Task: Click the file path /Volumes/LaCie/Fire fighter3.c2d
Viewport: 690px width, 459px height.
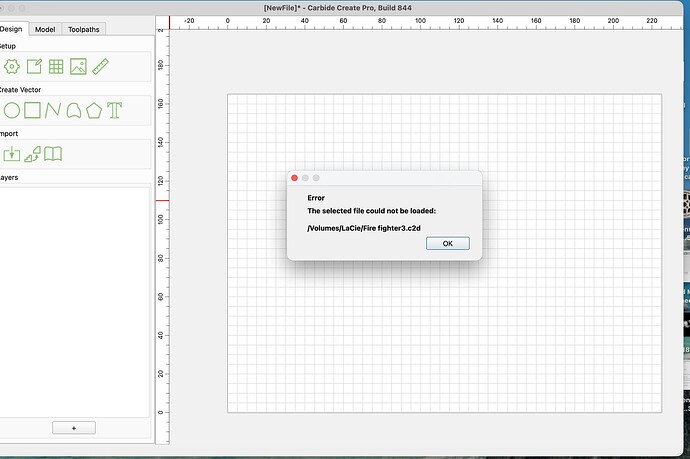Action: tap(364, 228)
